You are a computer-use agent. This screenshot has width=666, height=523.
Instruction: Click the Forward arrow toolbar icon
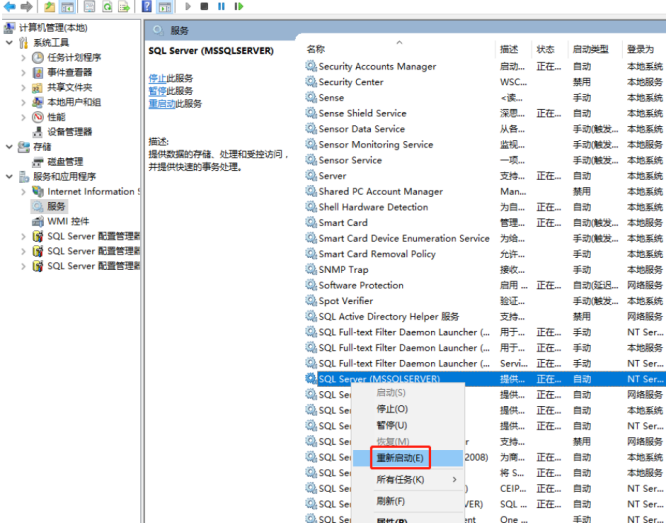[x=26, y=6]
